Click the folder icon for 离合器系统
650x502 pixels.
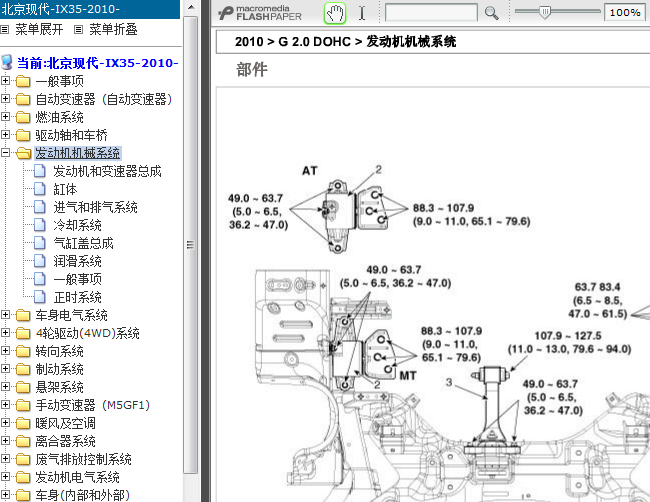23,441
